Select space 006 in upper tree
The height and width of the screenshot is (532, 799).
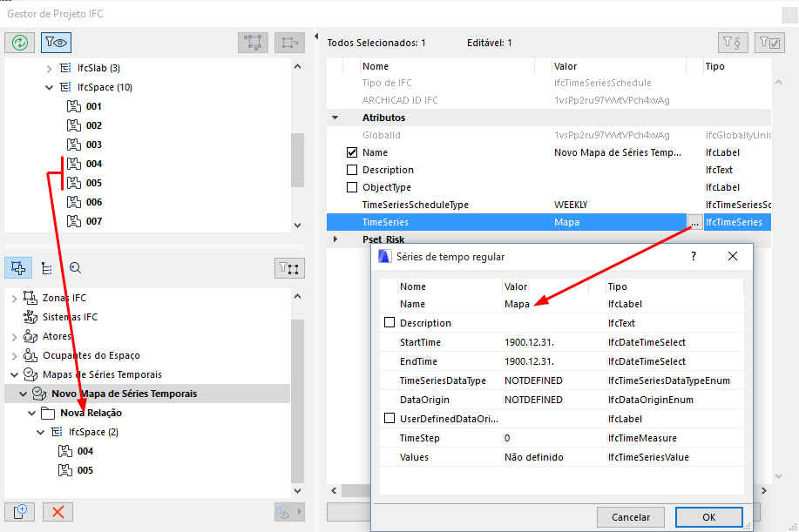pyautogui.click(x=94, y=202)
